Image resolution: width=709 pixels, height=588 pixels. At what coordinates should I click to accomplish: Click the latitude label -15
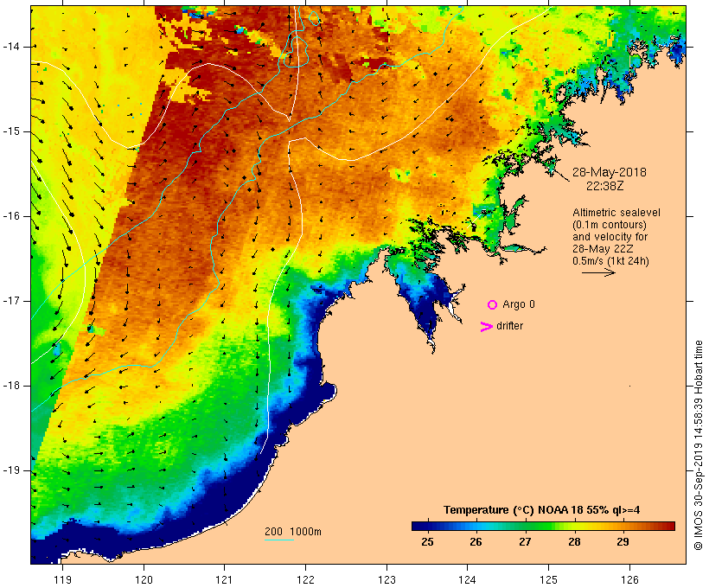click(11, 131)
